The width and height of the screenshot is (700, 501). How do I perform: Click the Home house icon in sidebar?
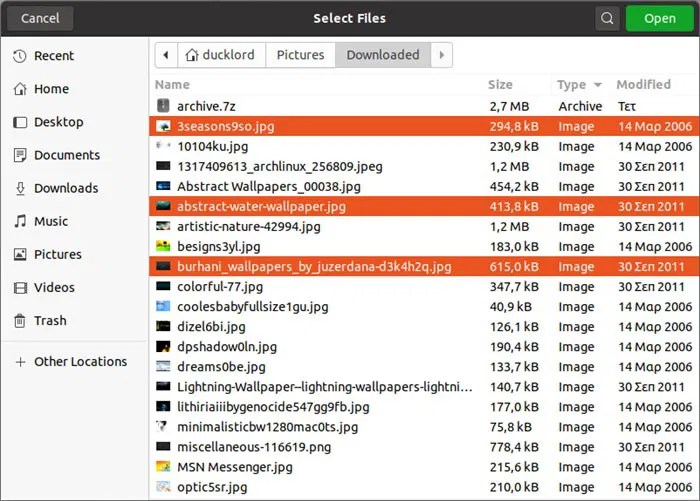click(20, 89)
